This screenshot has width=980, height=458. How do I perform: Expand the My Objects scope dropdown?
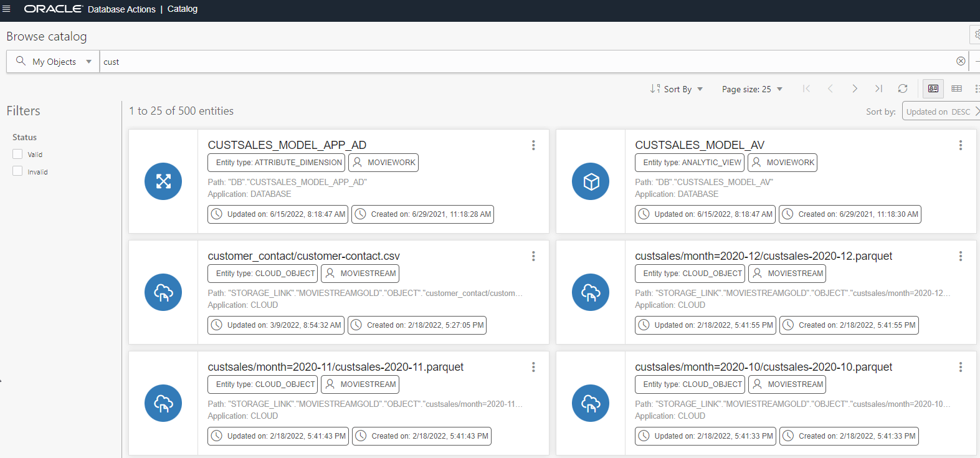click(x=88, y=62)
